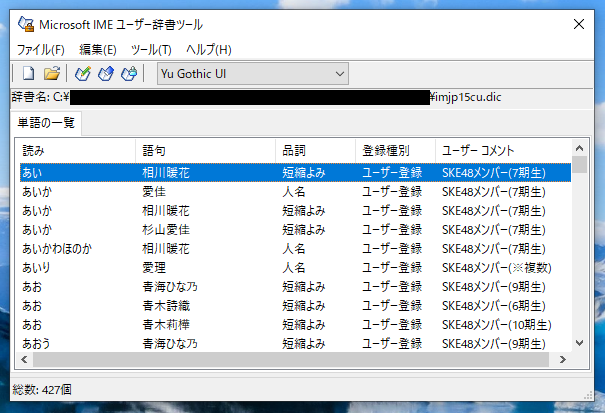The width and height of the screenshot is (605, 413).
Task: Click the comment SKE48メンバー(※複数)
Action: click(x=497, y=267)
